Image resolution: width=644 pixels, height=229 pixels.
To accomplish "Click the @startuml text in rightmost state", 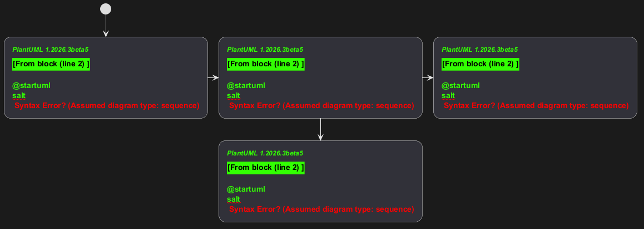I will pos(460,85).
